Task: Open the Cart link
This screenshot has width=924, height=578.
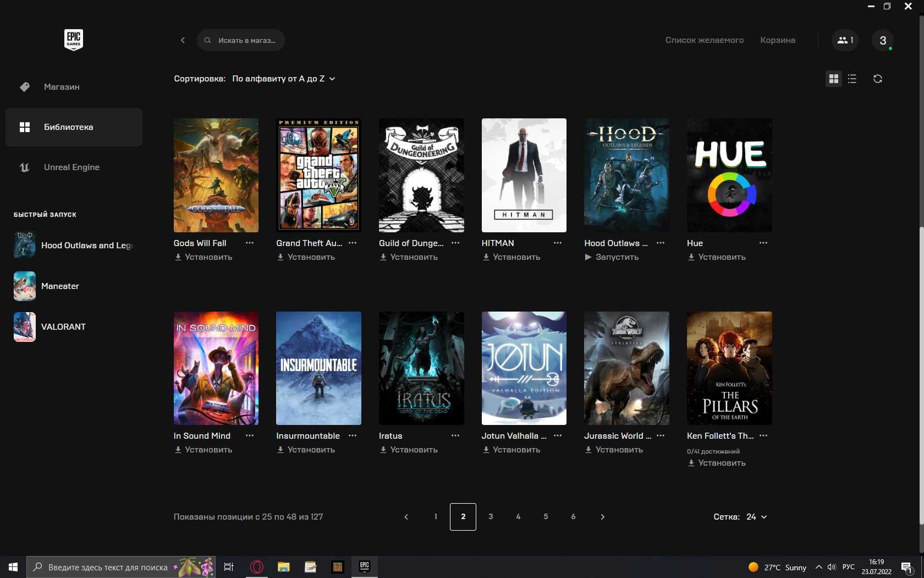Action: pyautogui.click(x=778, y=40)
